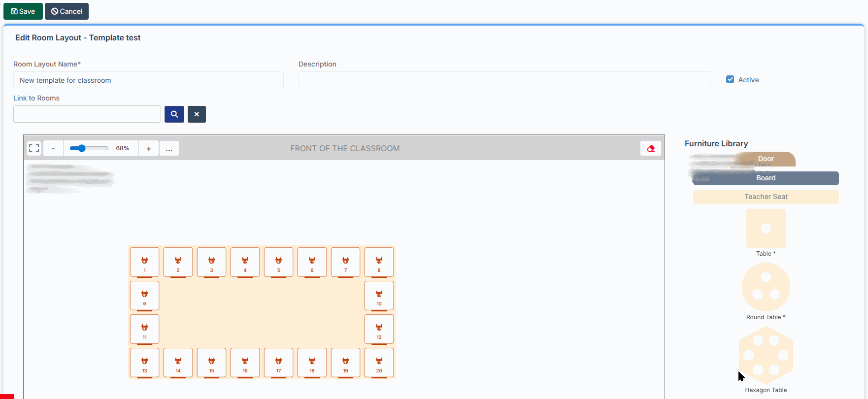This screenshot has height=399, width=868.
Task: Click the zoom level slider
Action: pos(89,148)
